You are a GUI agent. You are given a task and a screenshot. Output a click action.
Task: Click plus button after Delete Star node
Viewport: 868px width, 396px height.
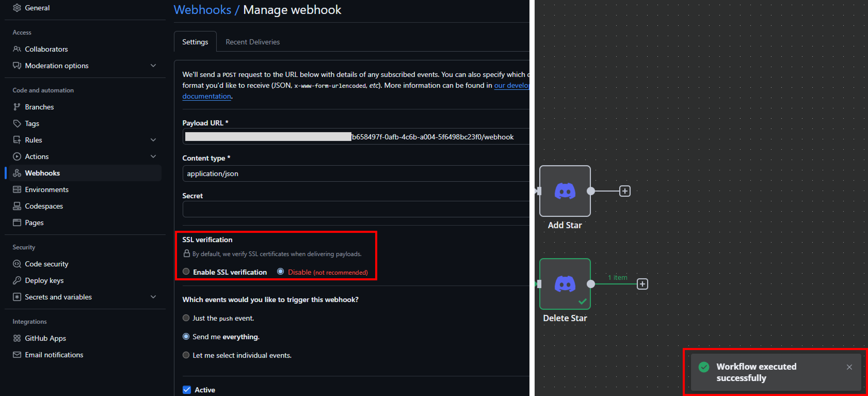642,284
